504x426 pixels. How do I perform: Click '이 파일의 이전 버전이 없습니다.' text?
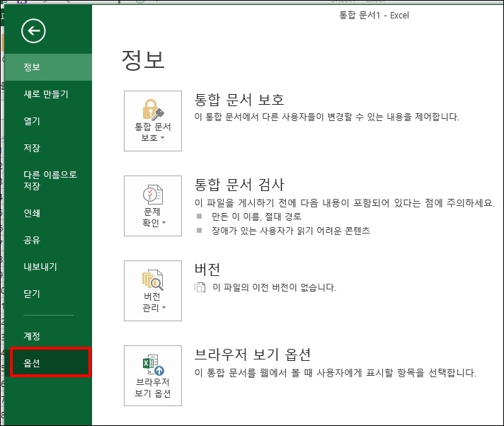click(274, 287)
